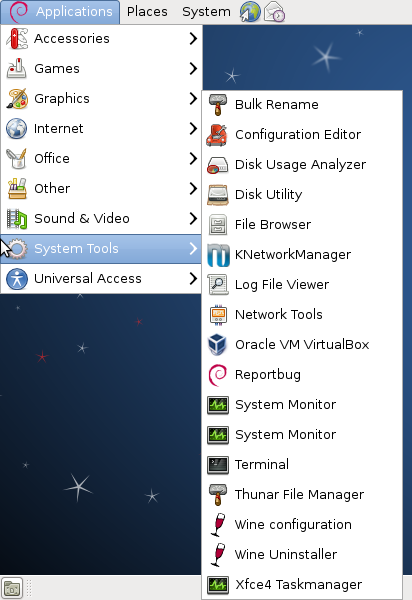Launch Terminal from System Tools
The height and width of the screenshot is (600, 412).
coord(302,465)
